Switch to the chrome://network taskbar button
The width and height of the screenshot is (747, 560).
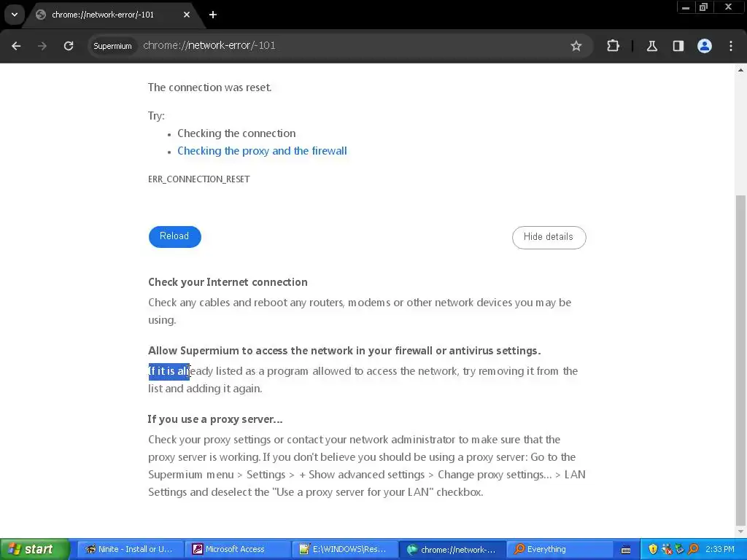pos(452,550)
